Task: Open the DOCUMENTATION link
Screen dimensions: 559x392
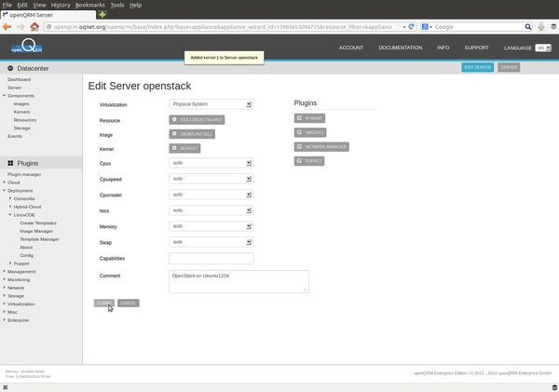Action: (400, 47)
